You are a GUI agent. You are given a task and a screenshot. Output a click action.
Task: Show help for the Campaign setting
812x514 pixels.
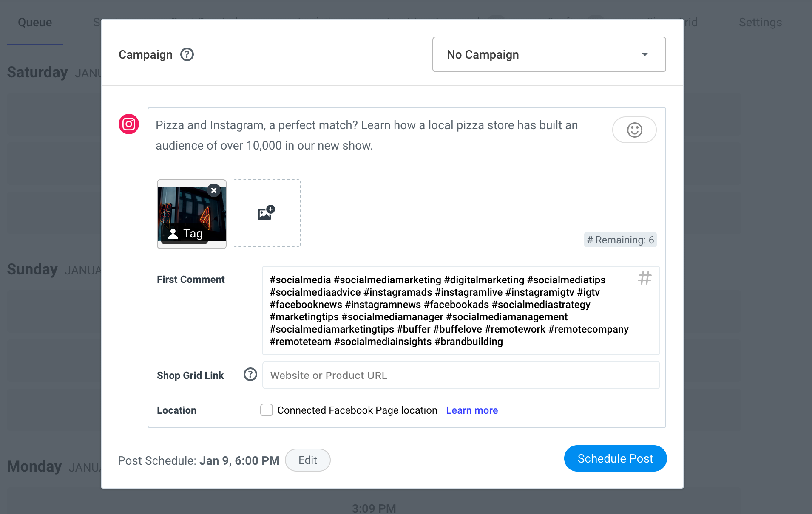point(187,55)
